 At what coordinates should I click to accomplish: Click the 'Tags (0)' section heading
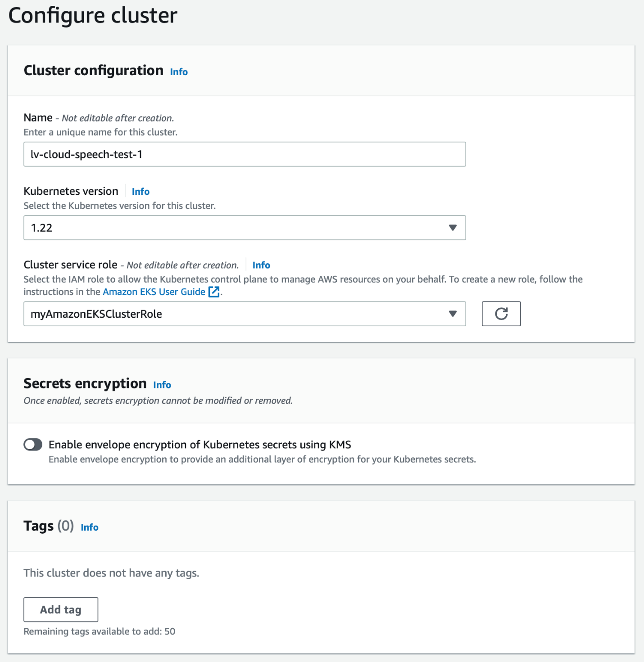pos(48,526)
